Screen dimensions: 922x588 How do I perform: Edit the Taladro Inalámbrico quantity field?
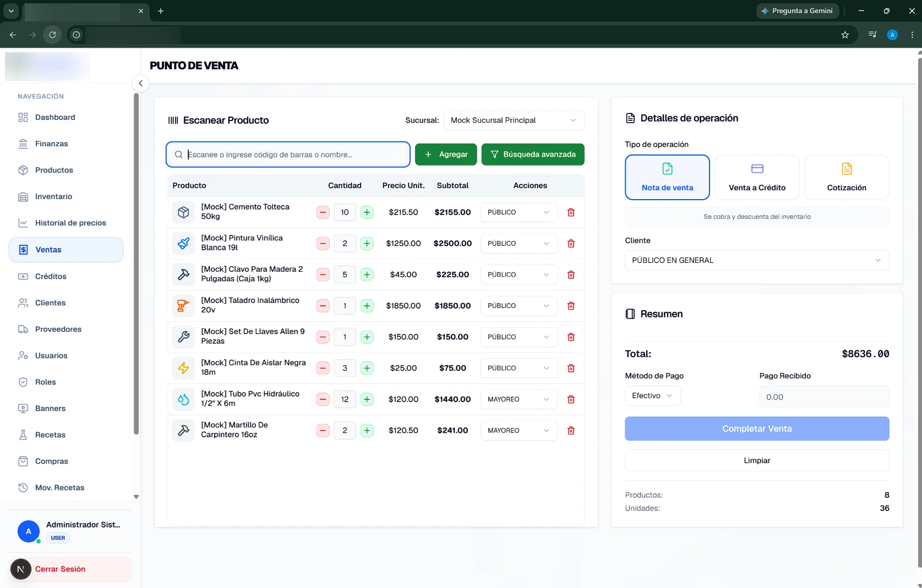click(x=345, y=306)
